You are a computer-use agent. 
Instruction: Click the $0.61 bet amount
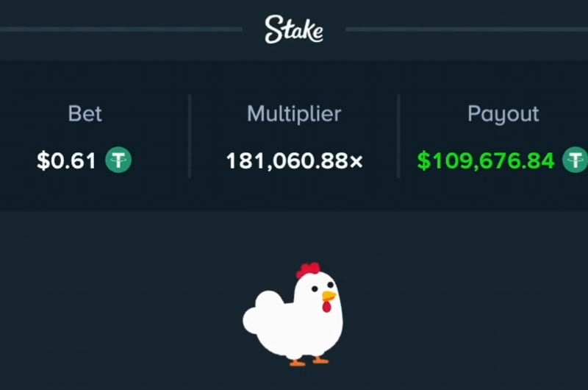pyautogui.click(x=66, y=160)
